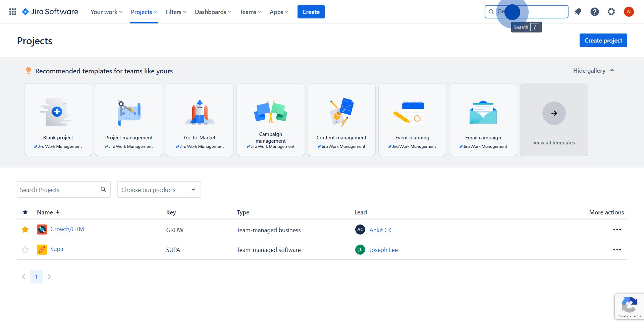
Task: Open the Projects menu
Action: [144, 12]
